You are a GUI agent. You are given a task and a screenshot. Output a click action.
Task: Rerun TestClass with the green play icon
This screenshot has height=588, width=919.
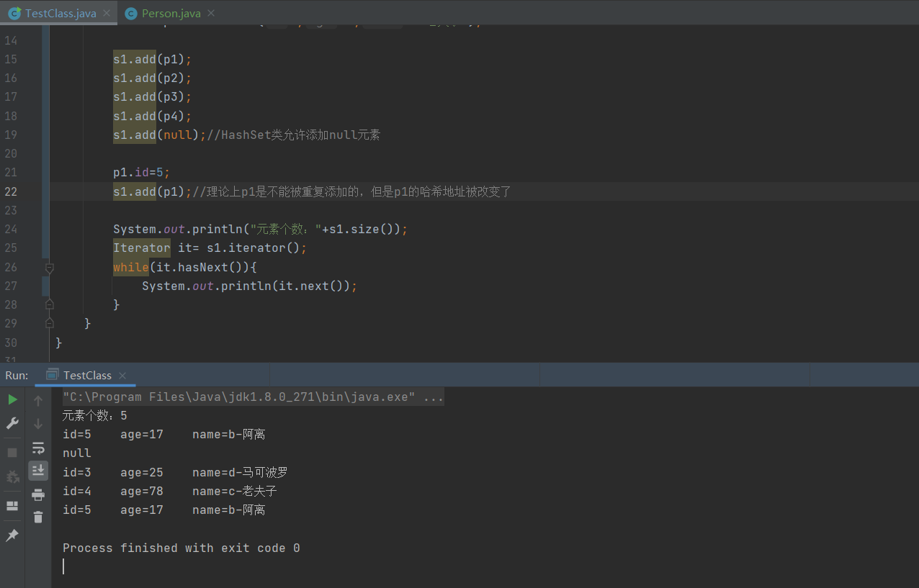(12, 399)
